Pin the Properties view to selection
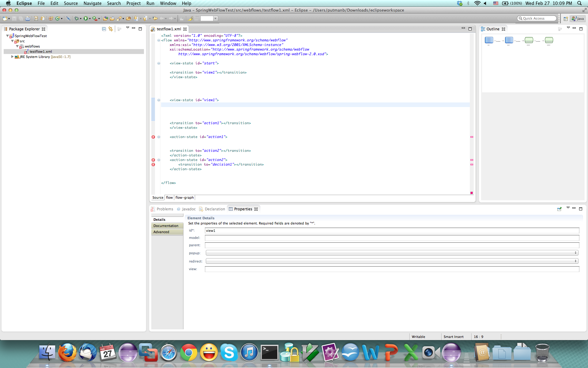588x368 pixels. (559, 209)
